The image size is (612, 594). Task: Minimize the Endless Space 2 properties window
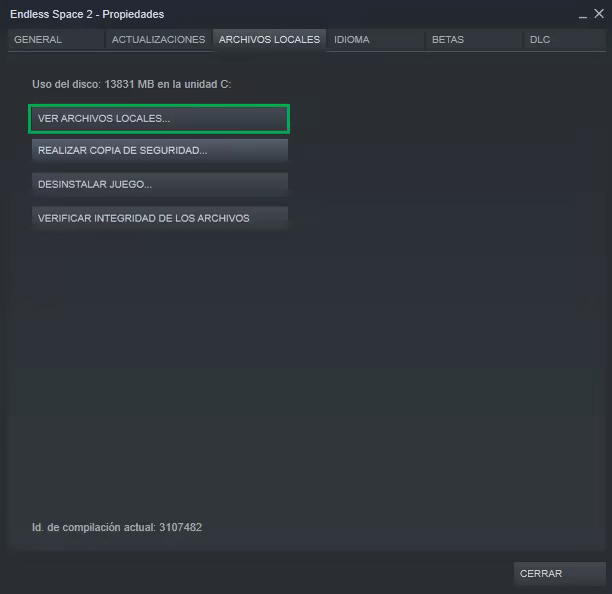click(x=583, y=15)
